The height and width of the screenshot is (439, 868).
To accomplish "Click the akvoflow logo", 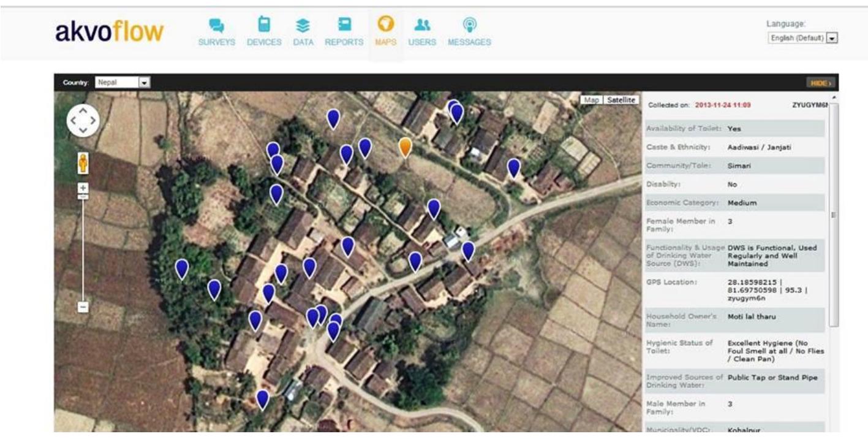I will tap(110, 31).
